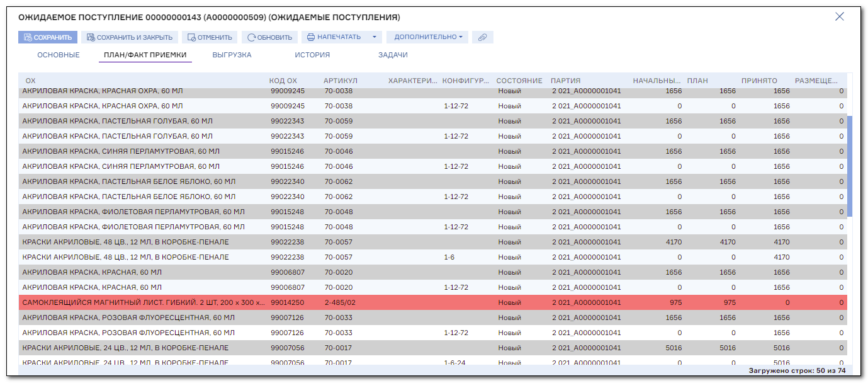Click the initial quantity 5016 for Краски акриловые 24 цв.
The width and height of the screenshot is (868, 383).
pos(674,348)
